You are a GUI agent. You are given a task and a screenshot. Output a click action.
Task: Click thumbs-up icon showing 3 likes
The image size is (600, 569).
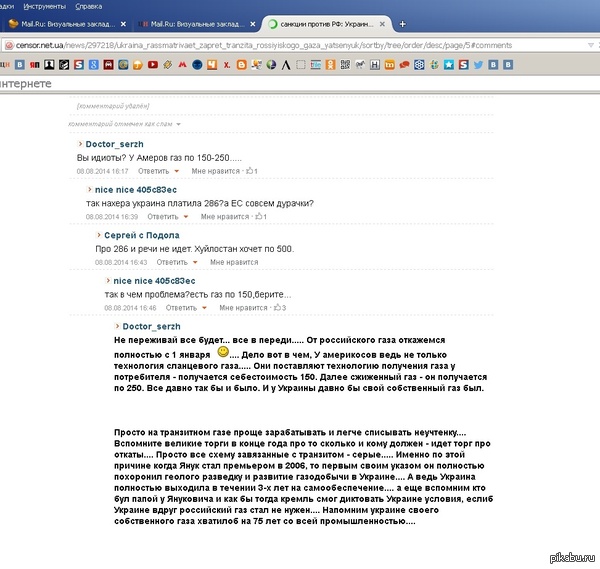pyautogui.click(x=277, y=307)
